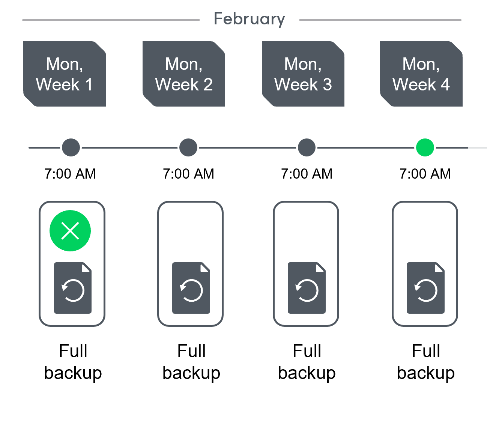Click the Week 1 timeline dot
Viewport: 487px width, 448px height.
71,147
